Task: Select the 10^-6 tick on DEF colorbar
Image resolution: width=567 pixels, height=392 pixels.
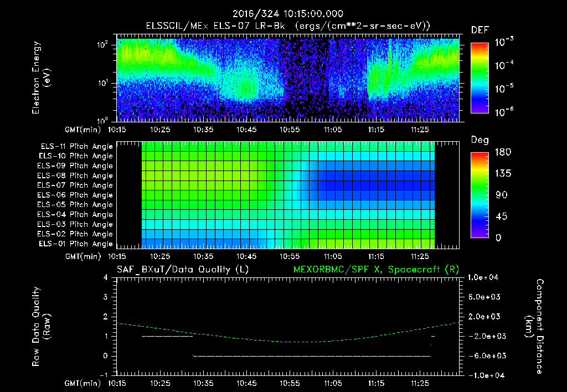Action: pos(504,112)
